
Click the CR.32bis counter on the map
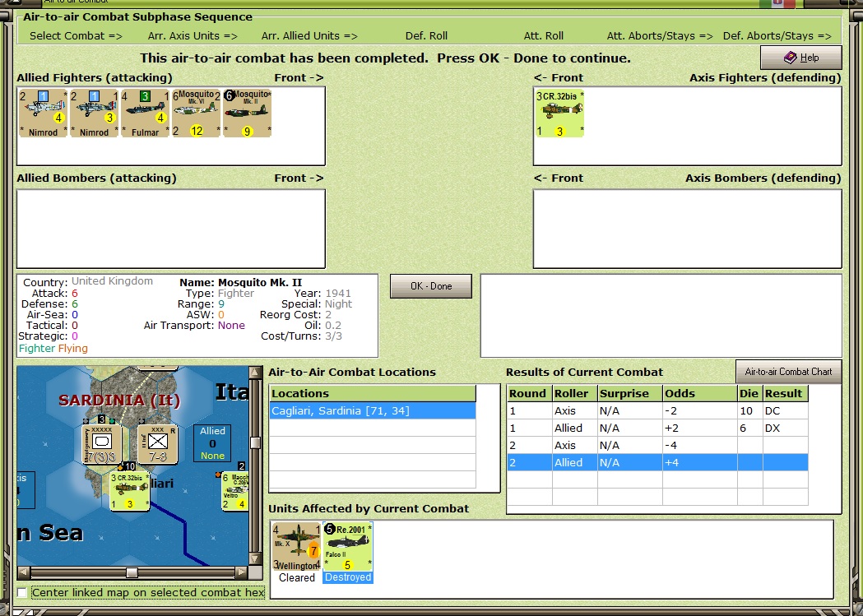(130, 491)
